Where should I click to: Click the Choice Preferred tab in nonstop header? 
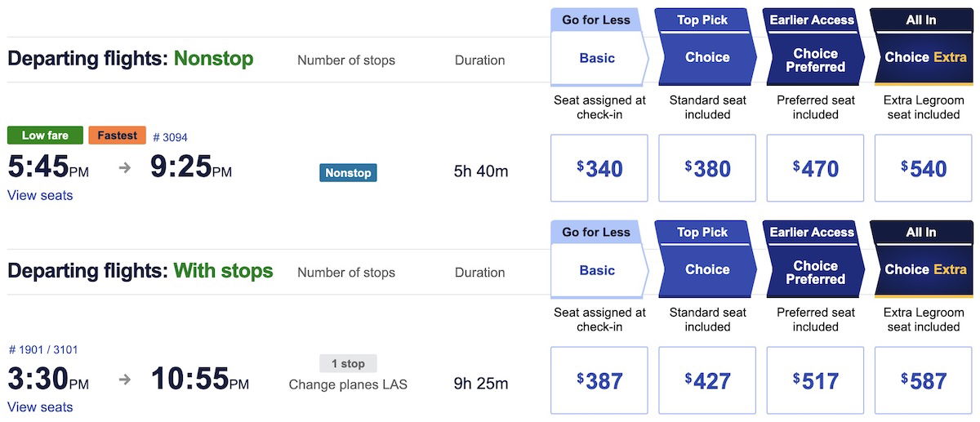815,60
